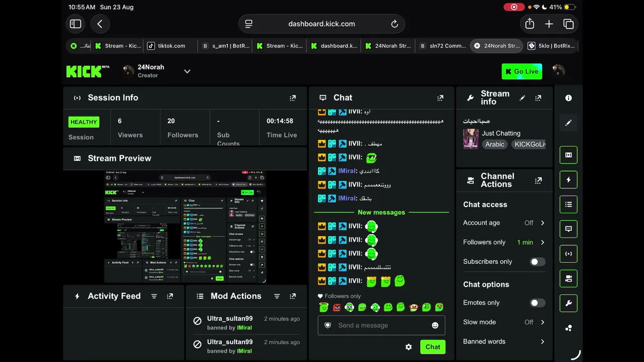The height and width of the screenshot is (362, 644).
Task: Open the page settings icon in address bar
Action: pos(249,24)
